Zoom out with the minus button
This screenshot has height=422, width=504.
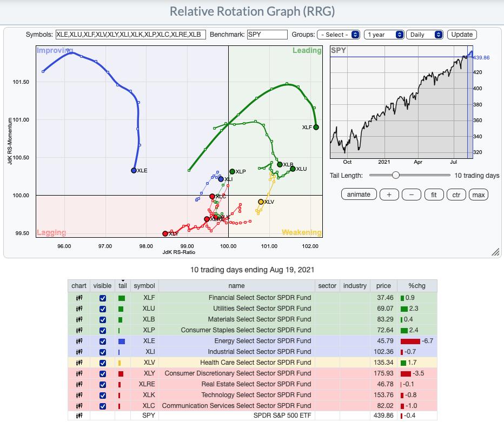[x=412, y=195]
